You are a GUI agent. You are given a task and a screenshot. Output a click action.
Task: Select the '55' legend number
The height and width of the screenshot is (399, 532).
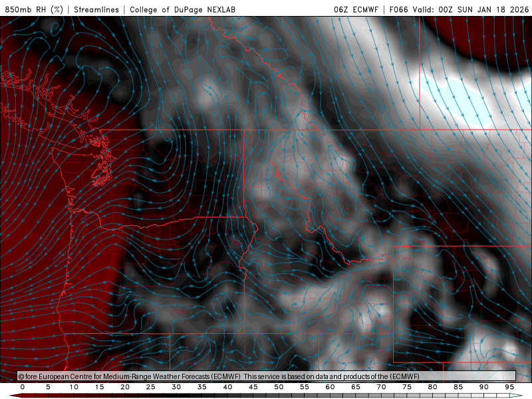click(x=305, y=387)
